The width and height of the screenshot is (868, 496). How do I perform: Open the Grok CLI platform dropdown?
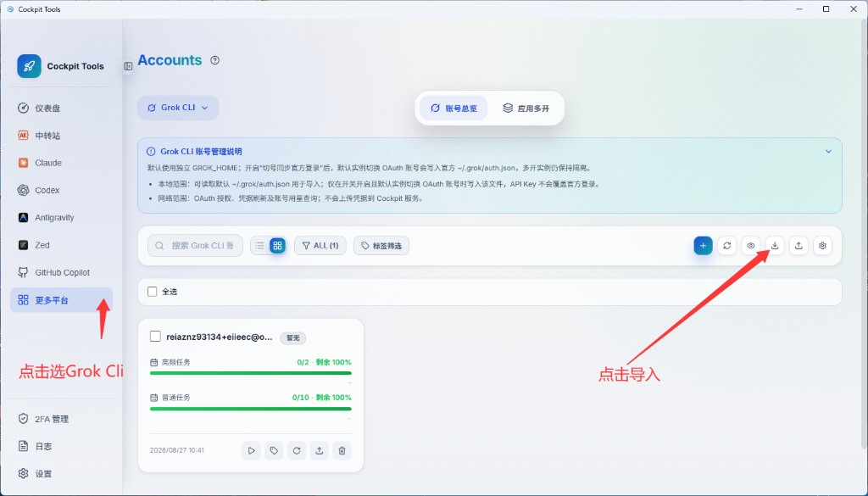(x=178, y=108)
